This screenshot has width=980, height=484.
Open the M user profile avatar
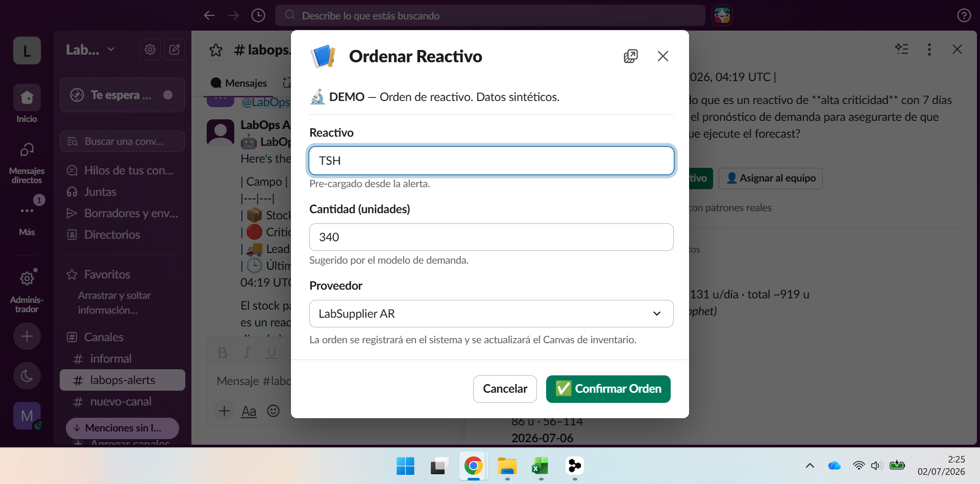27,416
